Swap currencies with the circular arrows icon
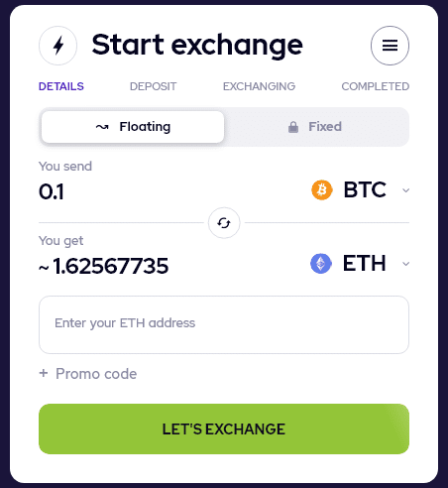Screen dimensions: 448x488 [224, 223]
